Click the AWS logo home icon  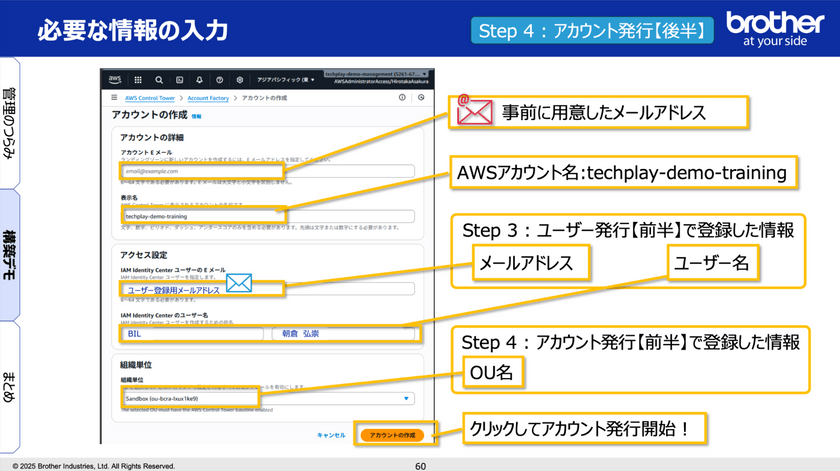[x=113, y=80]
